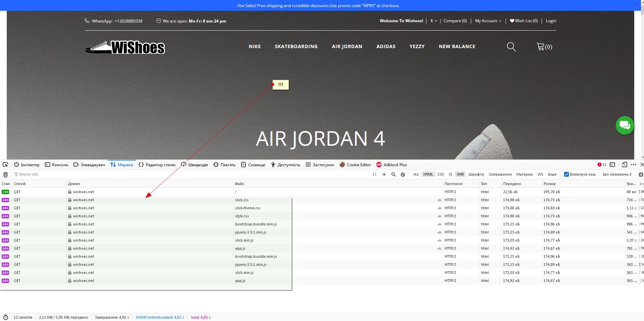This screenshot has width=644, height=321.
Task: Select the 200 GET request for /
Action: pyautogui.click(x=322, y=192)
